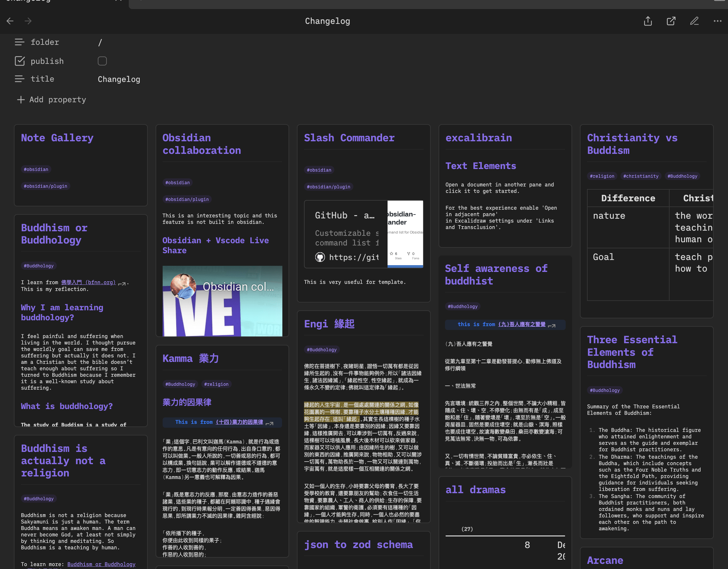Open the json to zod schema note
The image size is (728, 569).
pyautogui.click(x=358, y=544)
